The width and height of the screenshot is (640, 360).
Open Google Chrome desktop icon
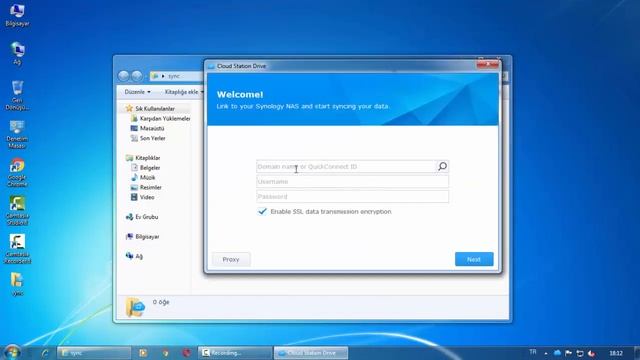pyautogui.click(x=17, y=172)
